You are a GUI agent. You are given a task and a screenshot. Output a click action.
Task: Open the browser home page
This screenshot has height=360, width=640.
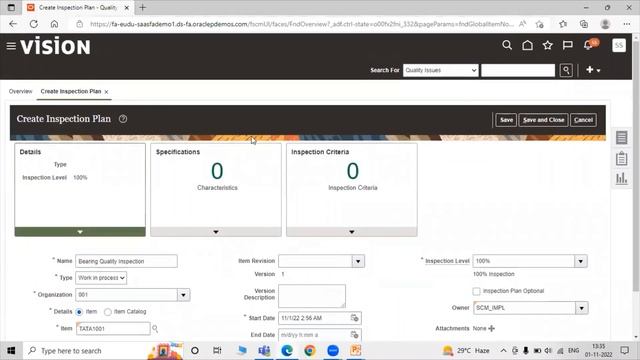coord(54,24)
